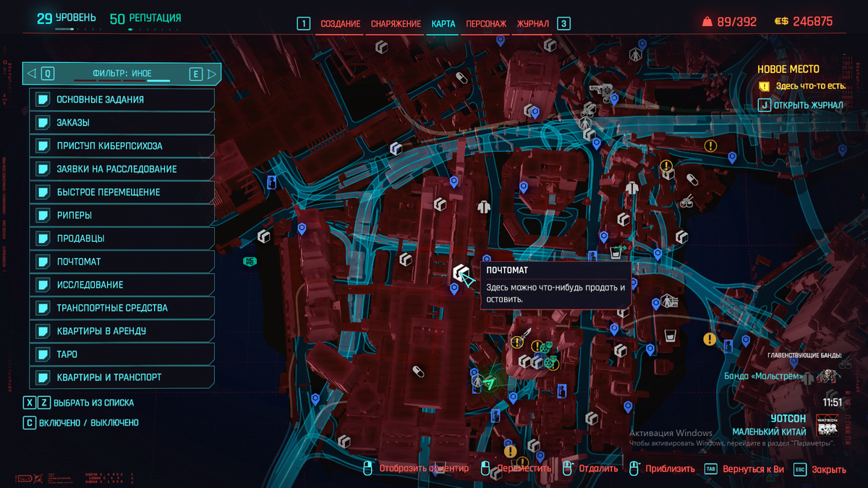This screenshot has height=488, width=868.
Task: Click the 3 key hint box
Action: tap(563, 24)
